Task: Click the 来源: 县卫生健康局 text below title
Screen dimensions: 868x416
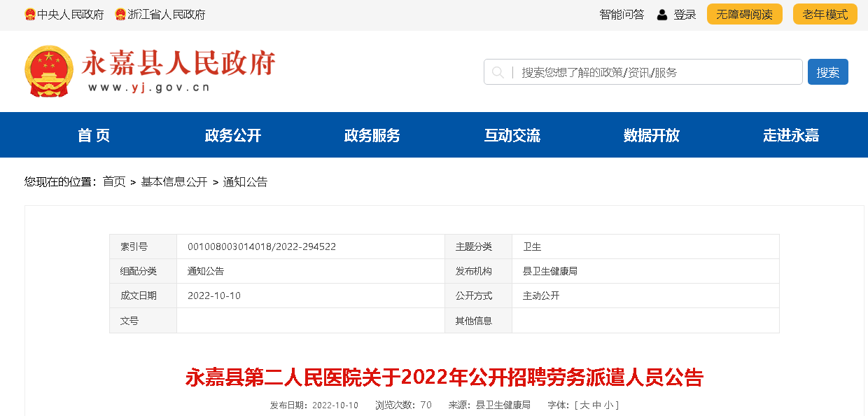Action: click(489, 405)
